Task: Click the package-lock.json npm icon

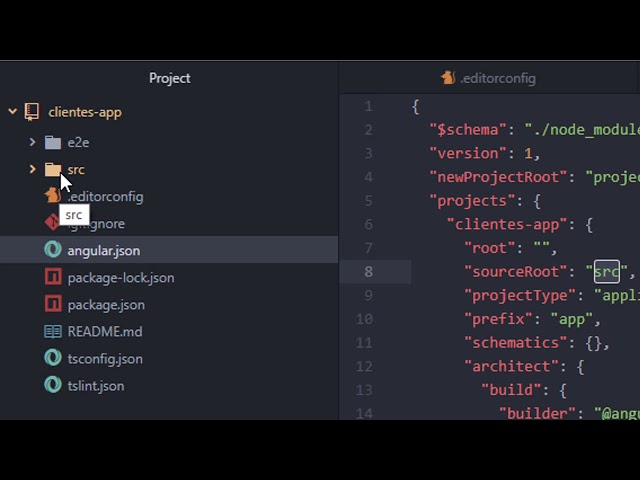Action: (x=53, y=277)
